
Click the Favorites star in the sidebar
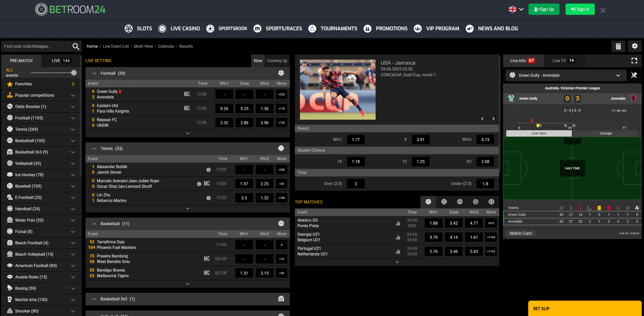click(x=10, y=84)
